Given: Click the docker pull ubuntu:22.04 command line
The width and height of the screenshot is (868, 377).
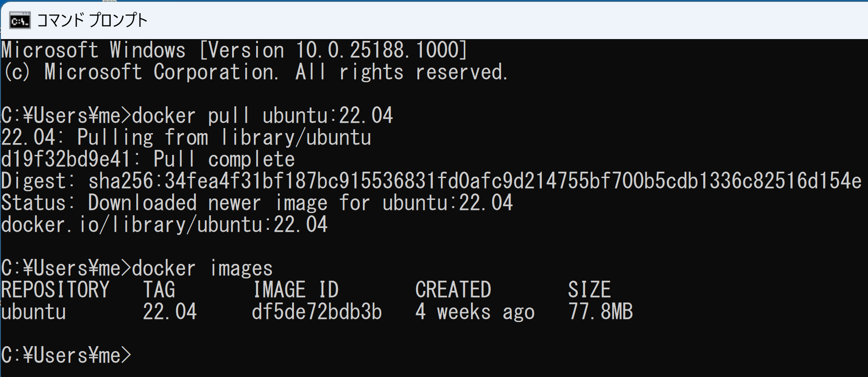Looking at the screenshot, I should (197, 115).
